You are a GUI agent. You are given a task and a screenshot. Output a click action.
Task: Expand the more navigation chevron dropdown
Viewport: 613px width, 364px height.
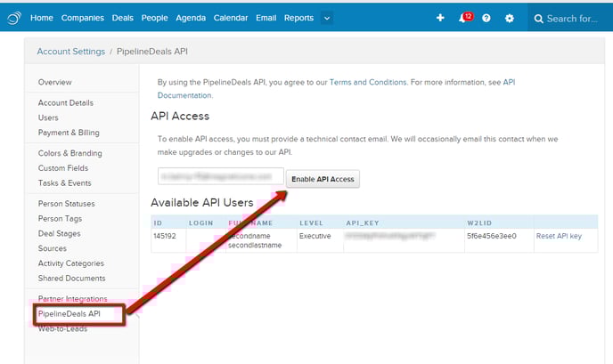point(327,18)
